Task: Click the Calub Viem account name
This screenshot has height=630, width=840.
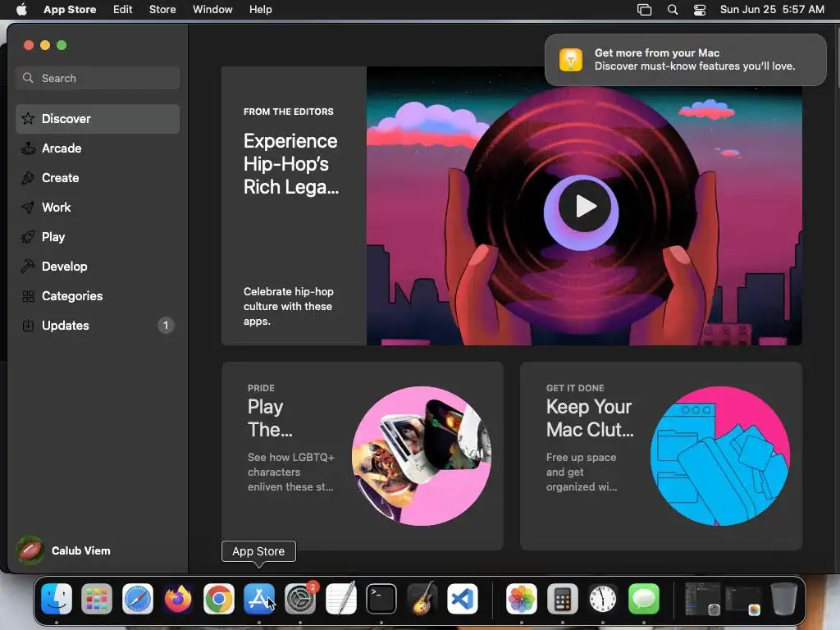Action: [x=81, y=550]
